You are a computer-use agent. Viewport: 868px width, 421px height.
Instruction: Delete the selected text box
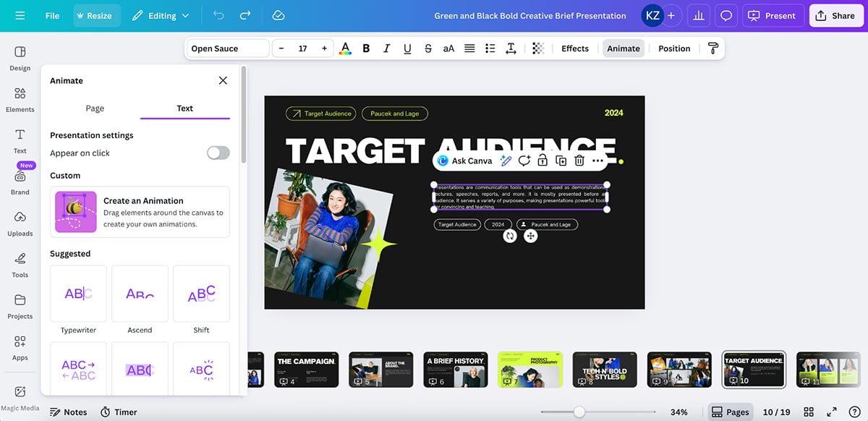(578, 161)
